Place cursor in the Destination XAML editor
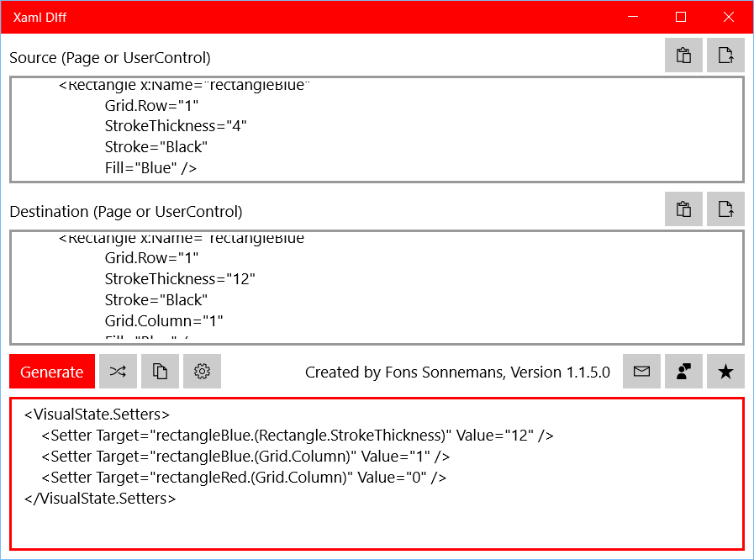Image resolution: width=754 pixels, height=560 pixels. pyautogui.click(x=336, y=286)
